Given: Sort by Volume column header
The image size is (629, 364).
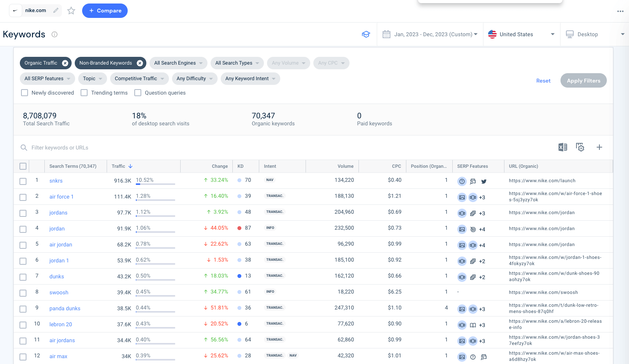Looking at the screenshot, I should tap(346, 166).
